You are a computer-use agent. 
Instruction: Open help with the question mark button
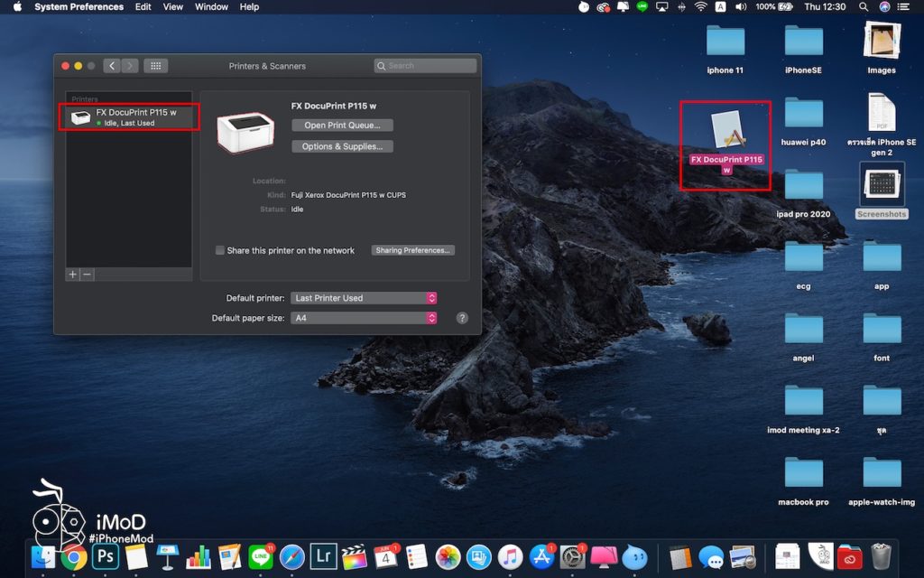coord(462,318)
